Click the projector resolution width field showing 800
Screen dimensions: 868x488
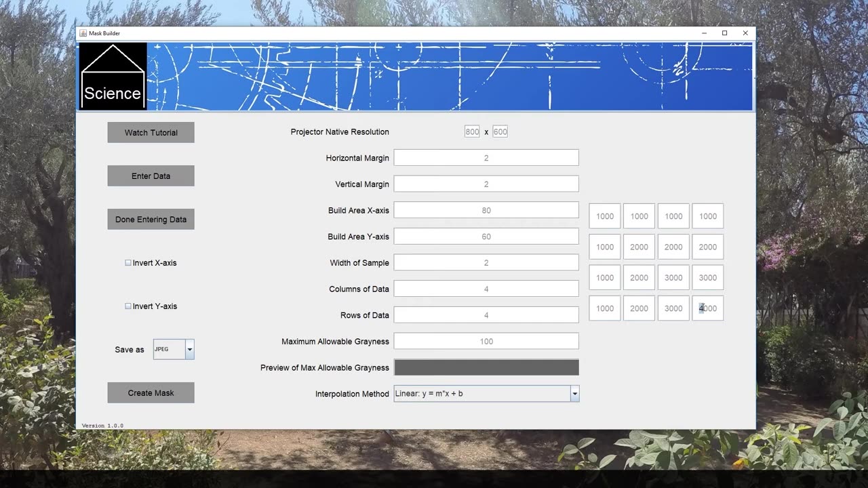coord(472,131)
